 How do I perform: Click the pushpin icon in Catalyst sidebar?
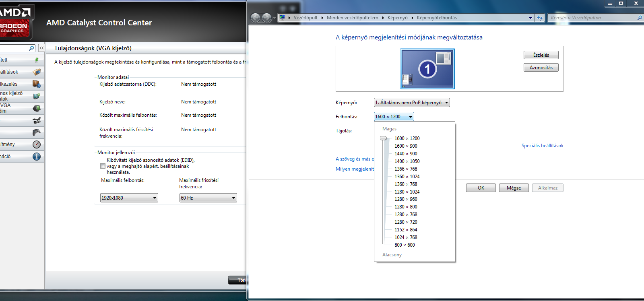point(37,60)
